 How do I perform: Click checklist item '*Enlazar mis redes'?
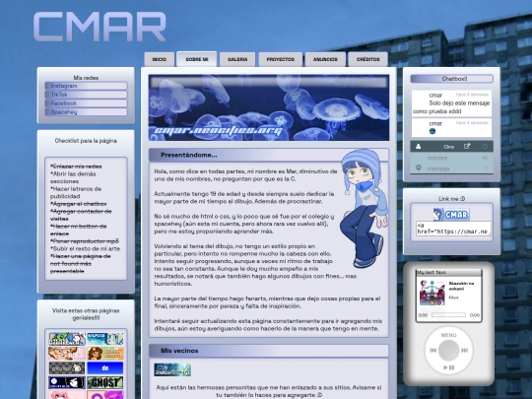tap(76, 166)
